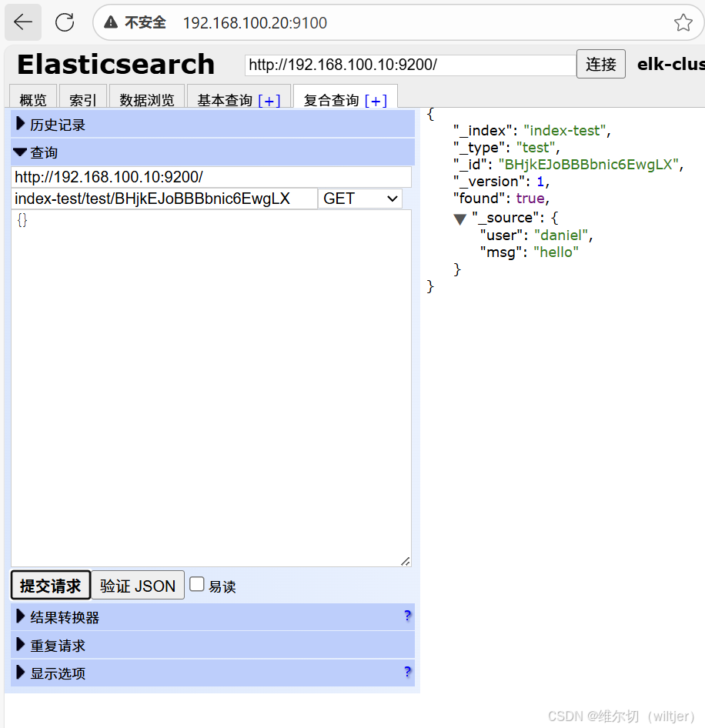Expand the 历史记录 section
The width and height of the screenshot is (705, 728).
tap(212, 124)
